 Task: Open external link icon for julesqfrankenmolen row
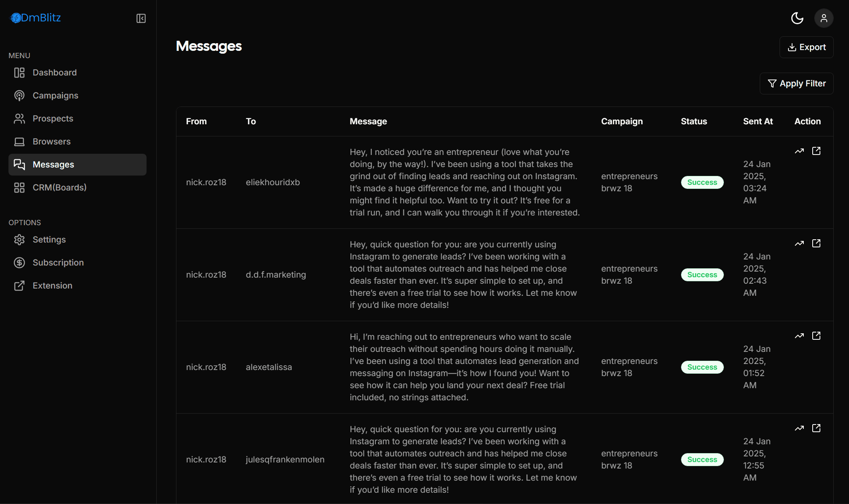(x=816, y=428)
